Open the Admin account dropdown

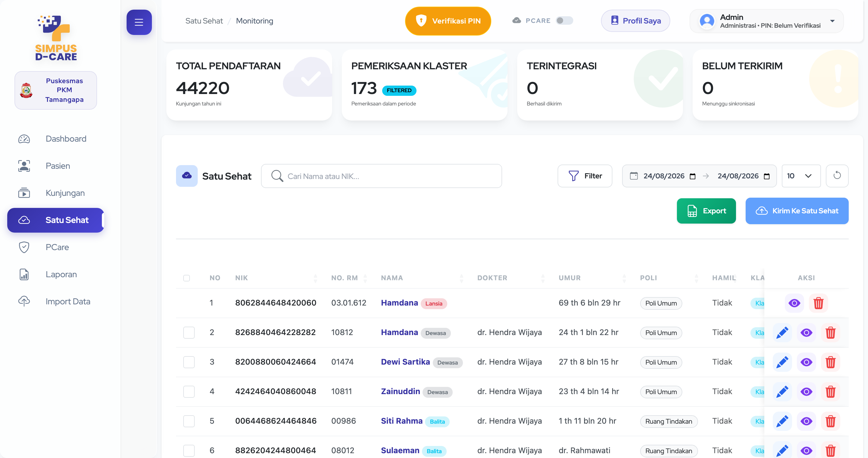coord(766,21)
